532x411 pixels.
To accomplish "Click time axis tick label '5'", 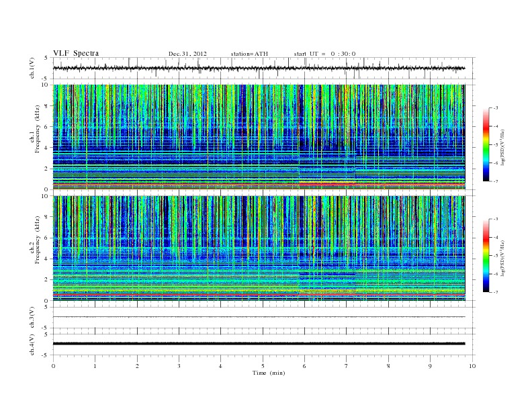I will (263, 366).
